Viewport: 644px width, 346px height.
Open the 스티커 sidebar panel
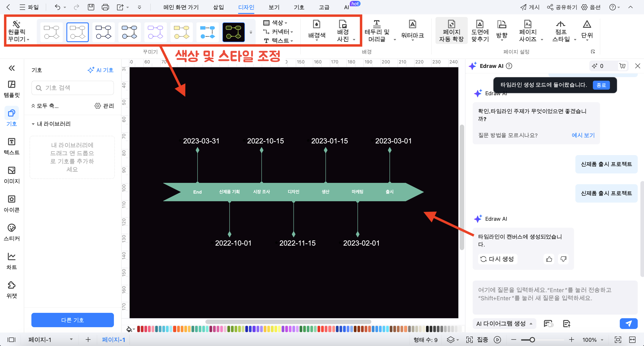click(11, 232)
